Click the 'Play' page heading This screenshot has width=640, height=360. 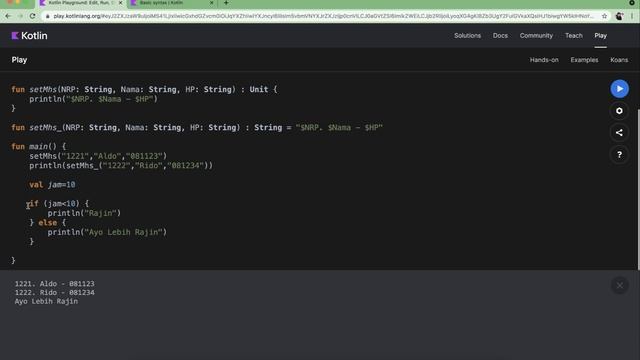[19, 60]
